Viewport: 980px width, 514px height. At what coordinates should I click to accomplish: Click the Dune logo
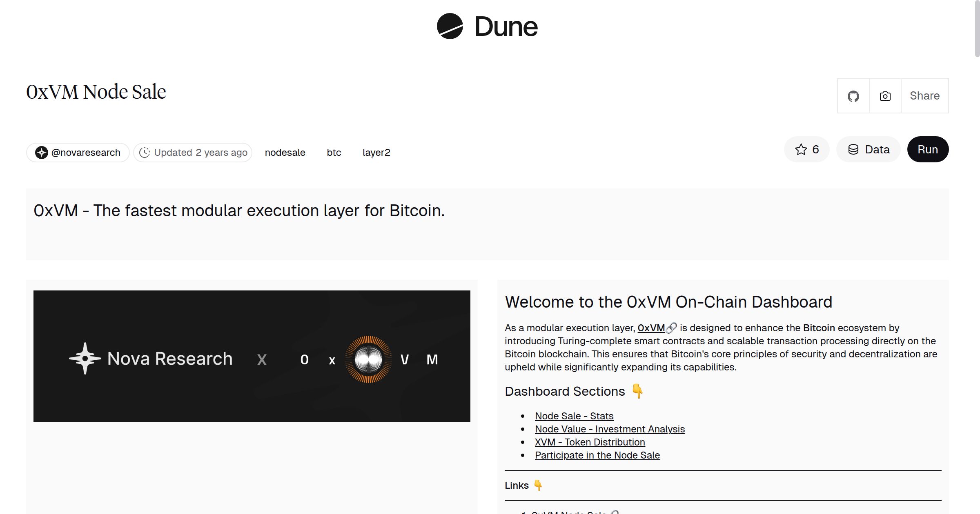(487, 27)
